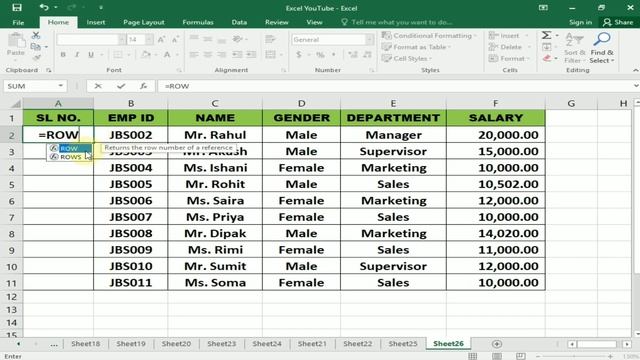Switch to the Data tab
This screenshot has width=640, height=360.
click(239, 22)
